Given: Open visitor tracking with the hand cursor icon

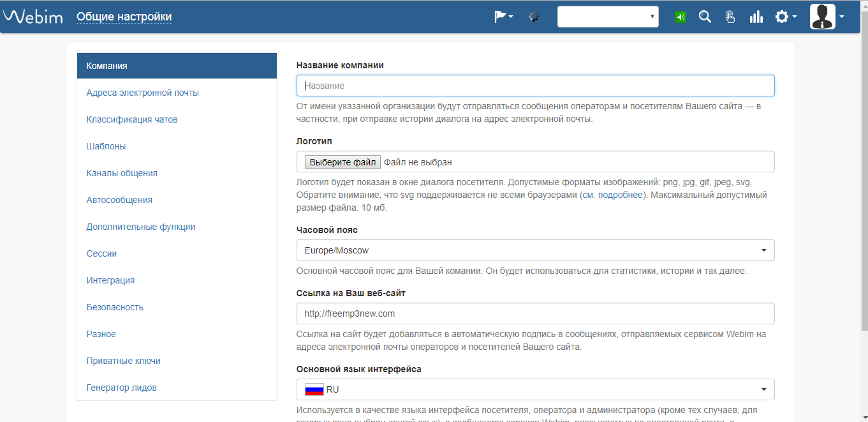Looking at the screenshot, I should (730, 17).
